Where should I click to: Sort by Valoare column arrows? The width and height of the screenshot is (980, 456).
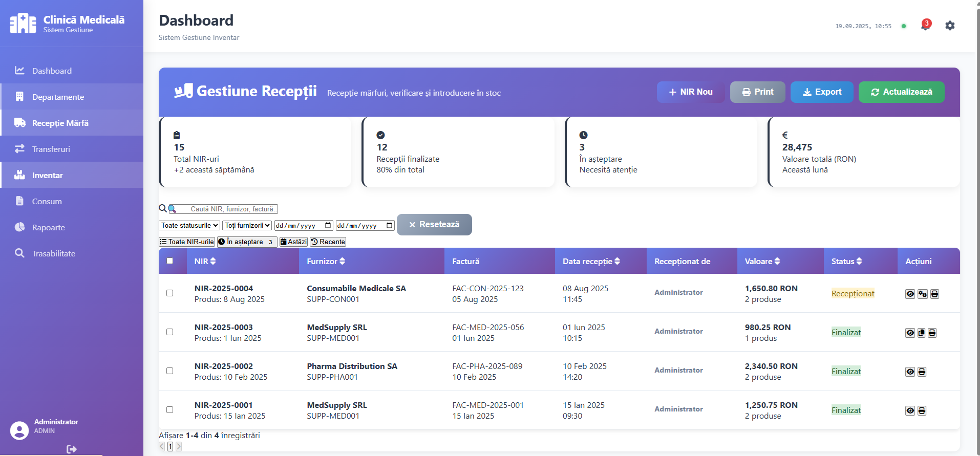pos(777,261)
